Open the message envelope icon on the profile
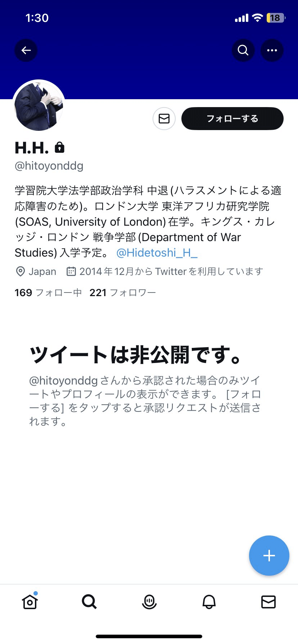 [x=164, y=118]
